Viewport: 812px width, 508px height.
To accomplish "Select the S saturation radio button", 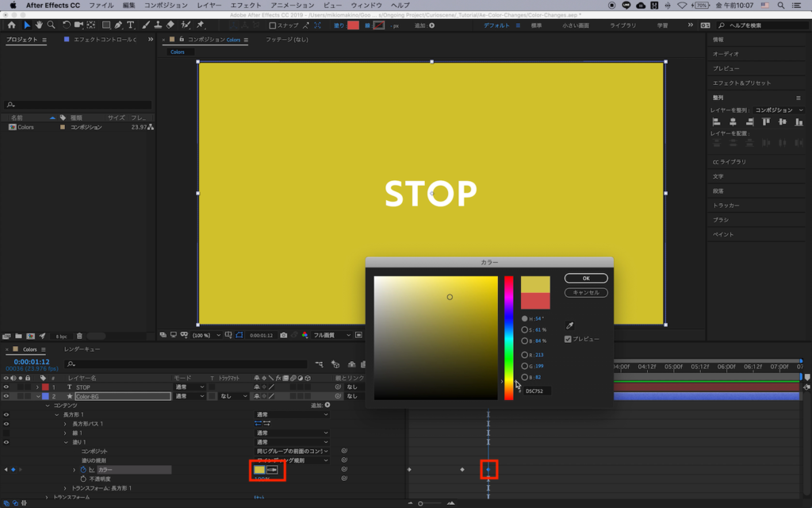I will (x=525, y=329).
